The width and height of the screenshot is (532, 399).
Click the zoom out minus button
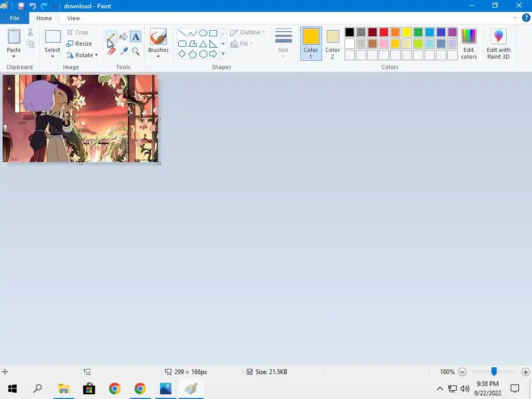coord(462,372)
